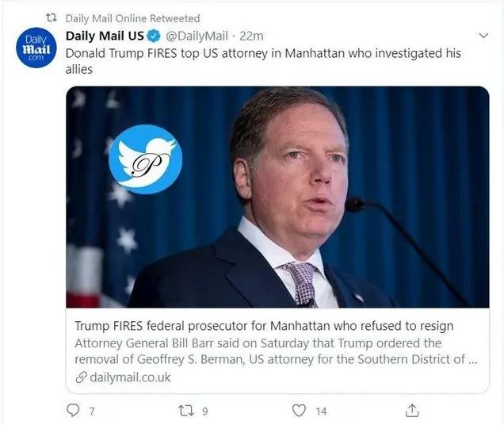Click the 22m timestamp
The height and width of the screenshot is (425, 504).
click(x=252, y=36)
